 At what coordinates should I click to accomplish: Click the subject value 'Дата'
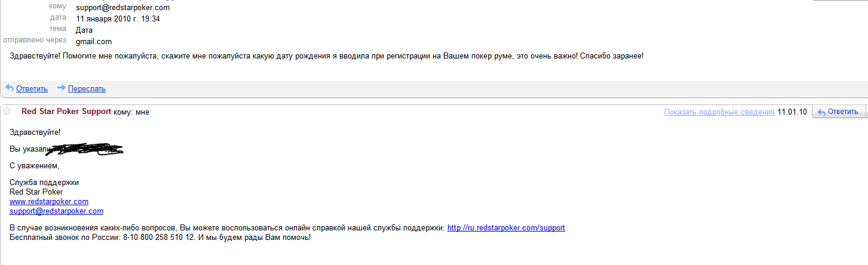tap(84, 30)
